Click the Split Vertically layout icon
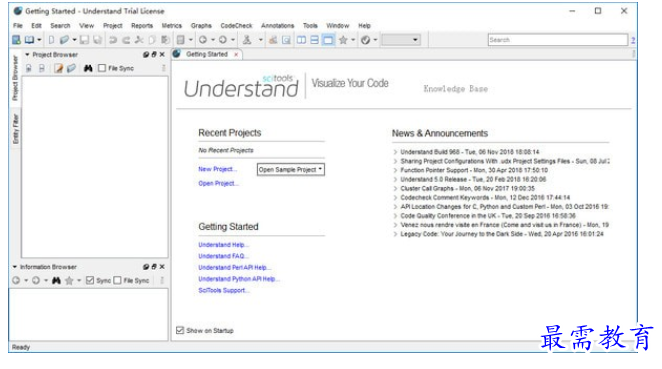 pyautogui.click(x=301, y=40)
